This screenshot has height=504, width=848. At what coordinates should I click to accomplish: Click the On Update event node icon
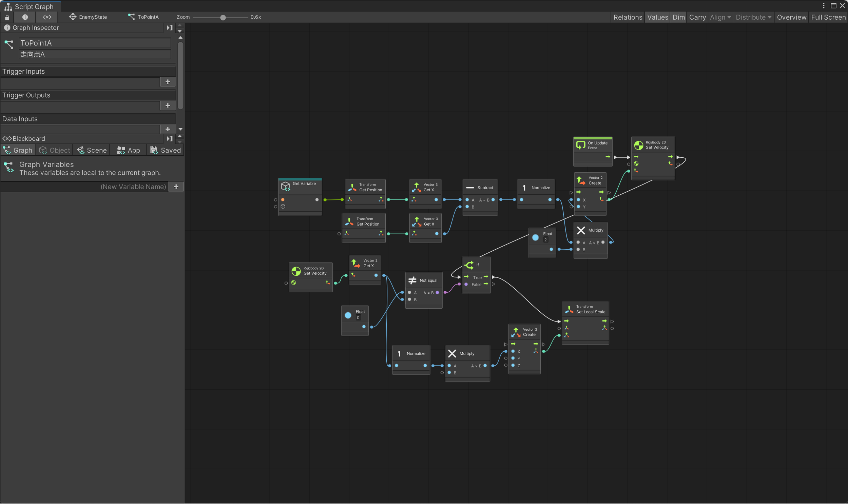[580, 146]
